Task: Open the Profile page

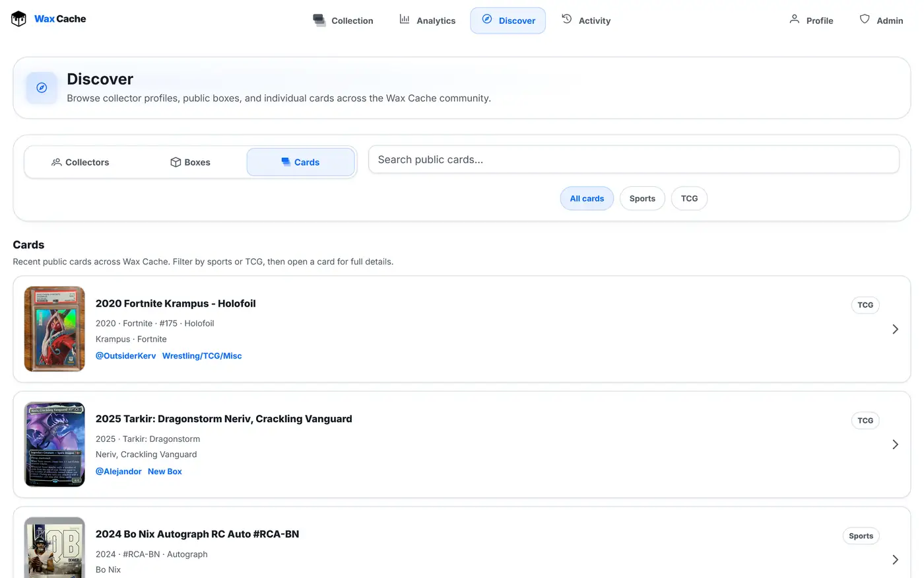Action: point(811,20)
